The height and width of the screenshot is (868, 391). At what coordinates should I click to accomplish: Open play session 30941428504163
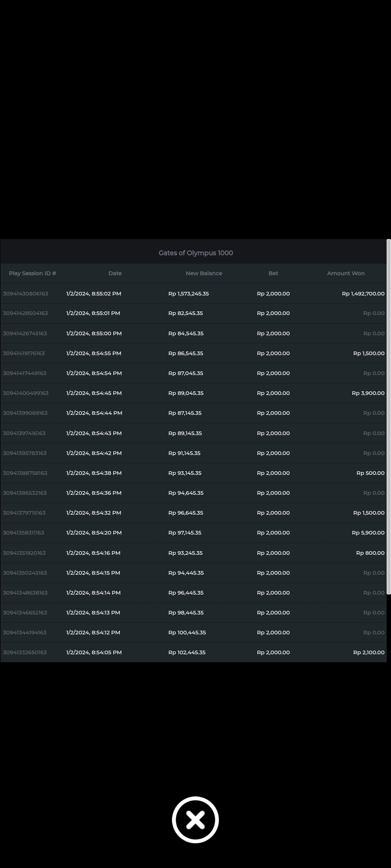point(25,313)
